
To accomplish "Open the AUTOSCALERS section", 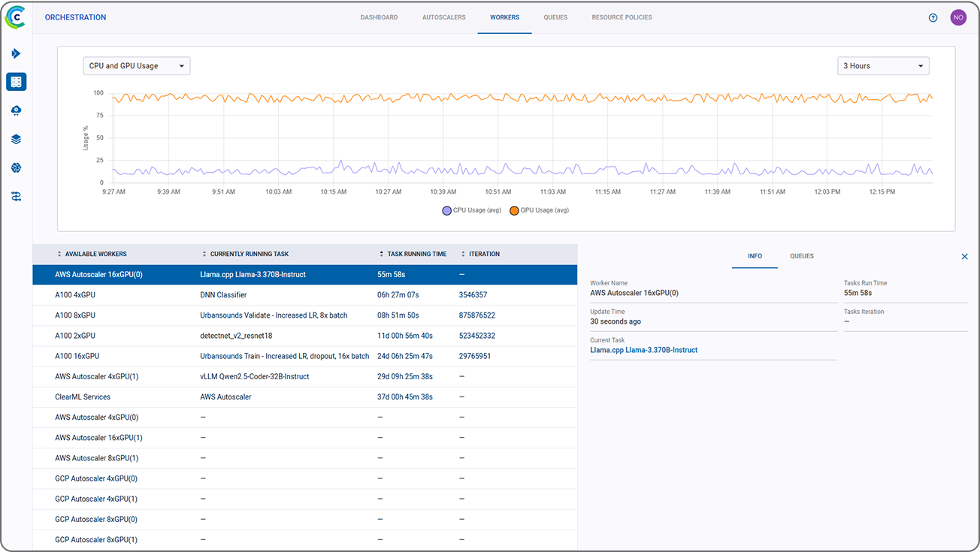I will tap(443, 17).
